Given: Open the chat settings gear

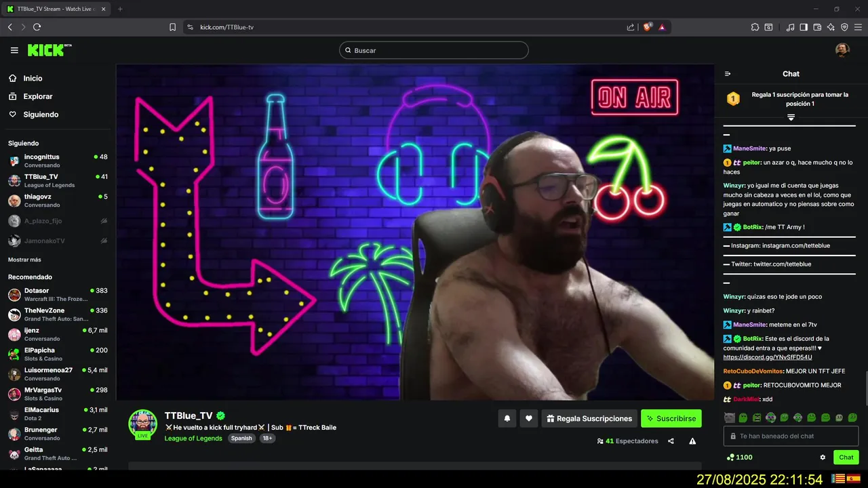Looking at the screenshot, I should (x=823, y=457).
